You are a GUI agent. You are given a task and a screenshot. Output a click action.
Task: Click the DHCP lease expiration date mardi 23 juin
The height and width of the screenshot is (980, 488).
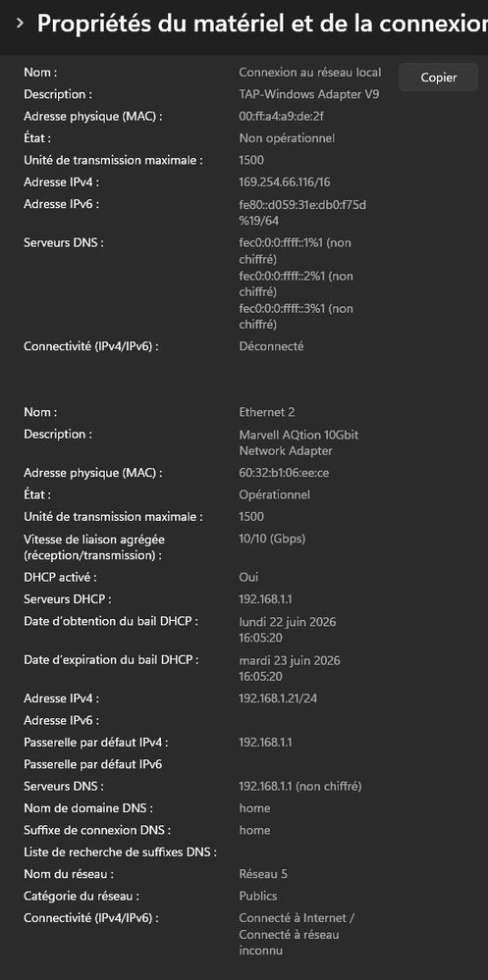pos(290,668)
